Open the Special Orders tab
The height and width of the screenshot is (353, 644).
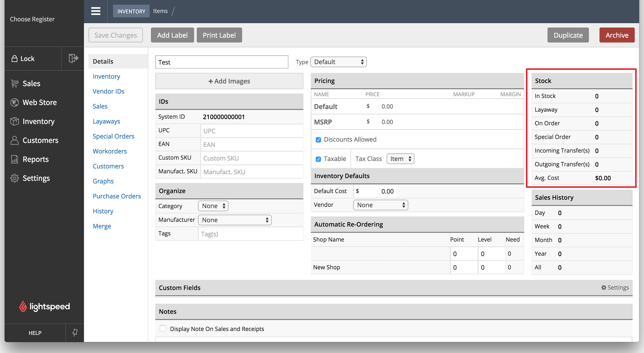point(113,136)
